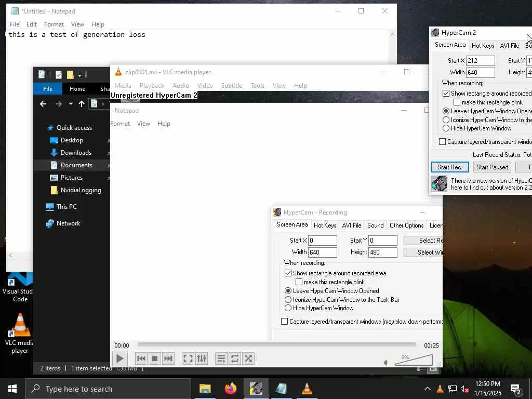Open notification center icon

point(516,390)
